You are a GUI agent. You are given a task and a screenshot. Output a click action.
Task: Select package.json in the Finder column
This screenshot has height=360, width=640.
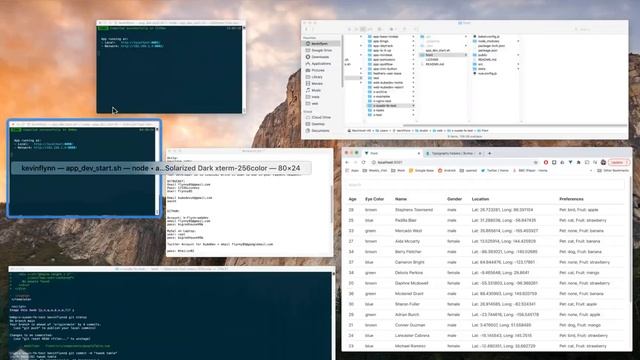point(487,51)
